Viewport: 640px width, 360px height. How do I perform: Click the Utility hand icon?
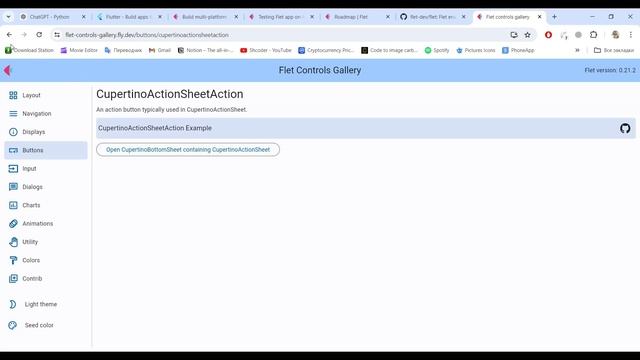pyautogui.click(x=13, y=242)
